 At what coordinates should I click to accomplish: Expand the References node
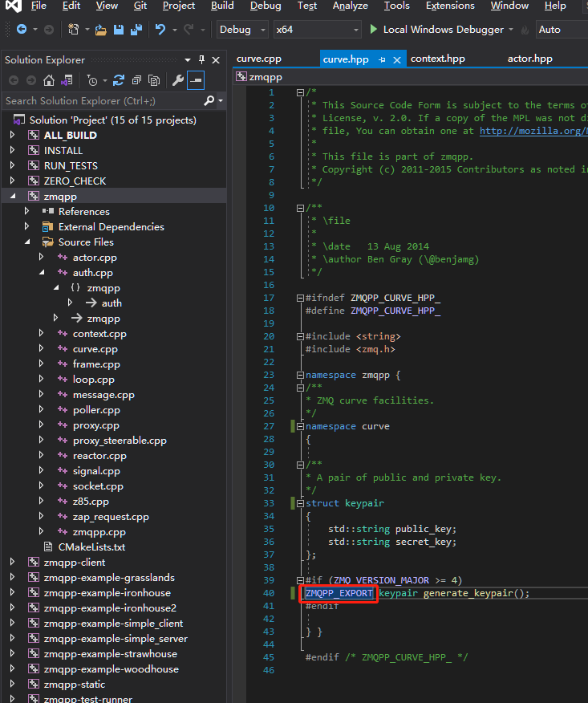coord(27,211)
